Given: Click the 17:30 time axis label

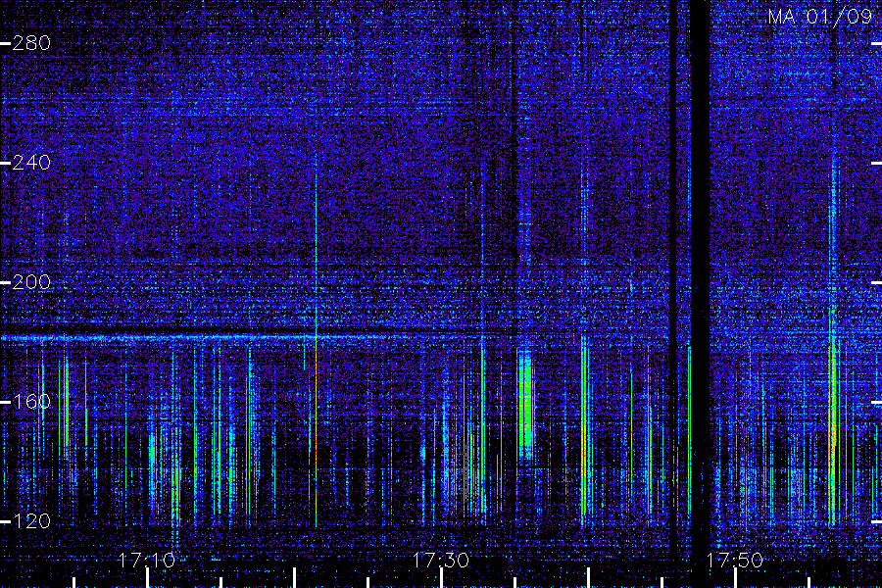Looking at the screenshot, I should (441, 560).
